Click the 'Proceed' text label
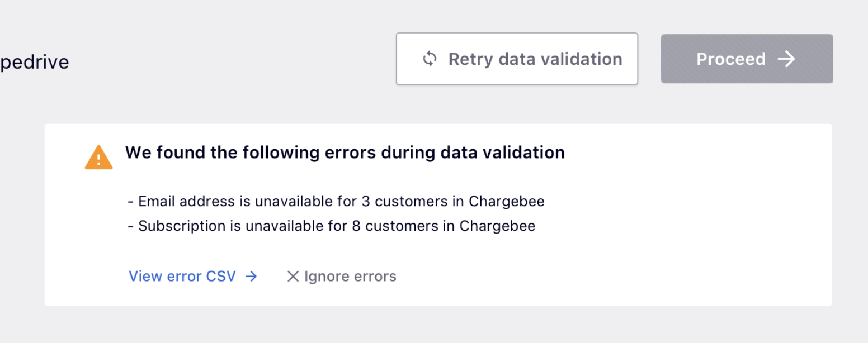This screenshot has width=868, height=343. coord(730,59)
